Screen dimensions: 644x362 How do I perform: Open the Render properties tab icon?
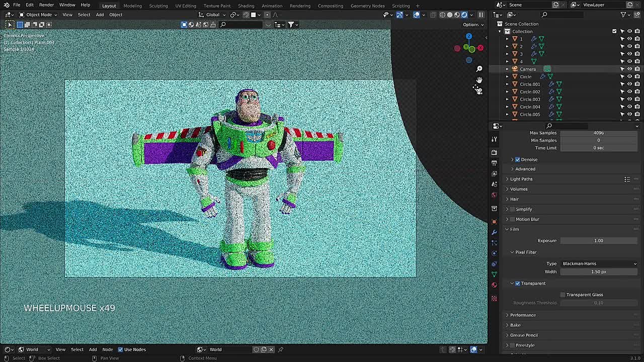[x=494, y=152]
